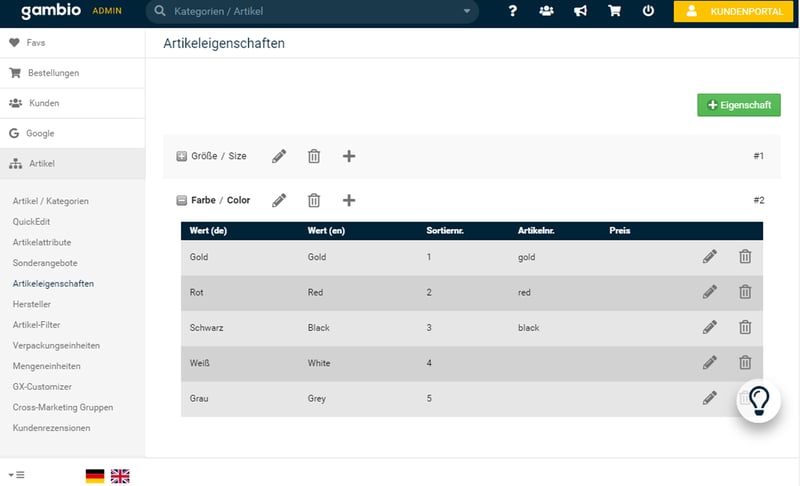
Task: Delete the Farbe / Color property
Action: click(314, 200)
